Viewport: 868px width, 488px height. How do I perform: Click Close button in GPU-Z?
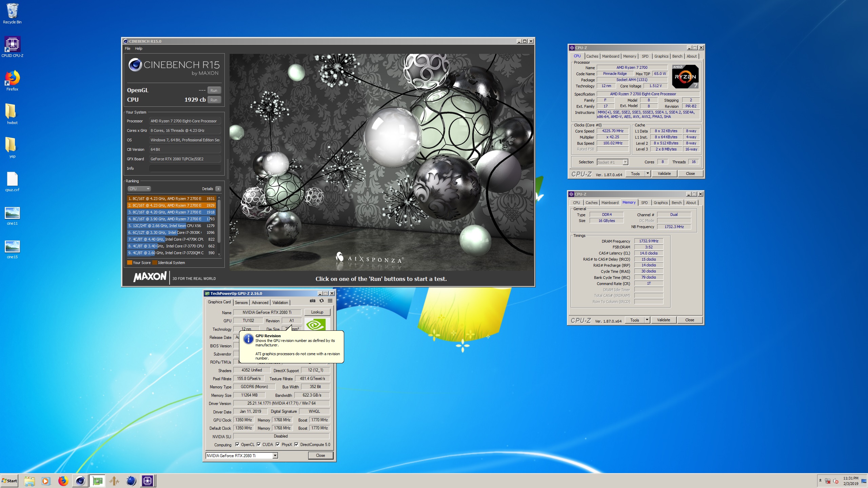320,455
